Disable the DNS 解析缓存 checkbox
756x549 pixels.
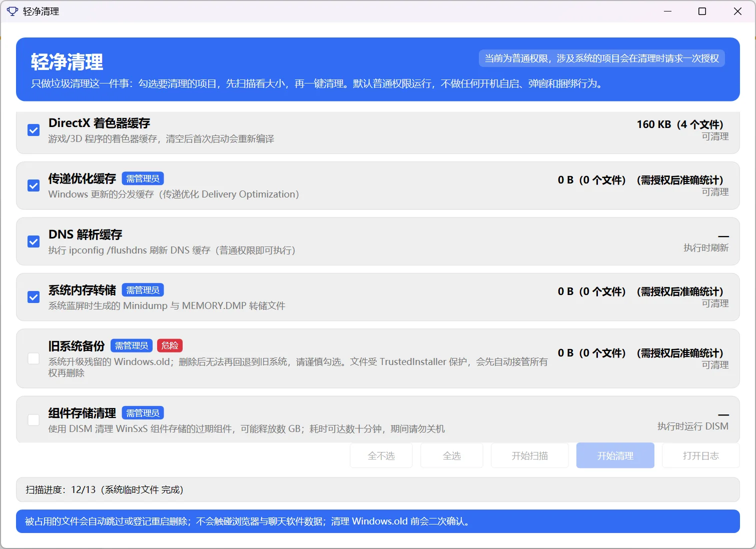coord(34,241)
